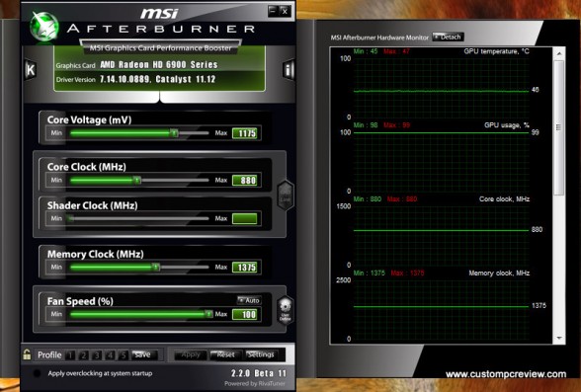Click the hardware monitor scroll down arrow
Viewport: 581px width, 392px height.
pos(559,338)
